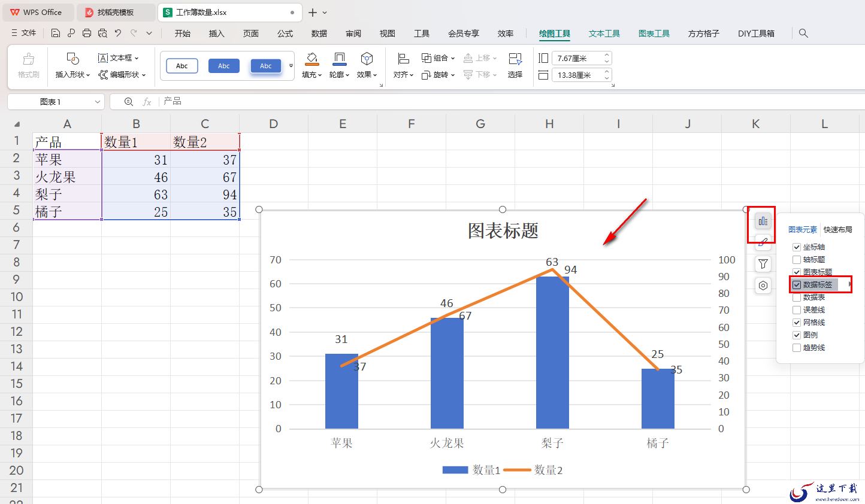Click cell B3 with value 46

click(136, 177)
